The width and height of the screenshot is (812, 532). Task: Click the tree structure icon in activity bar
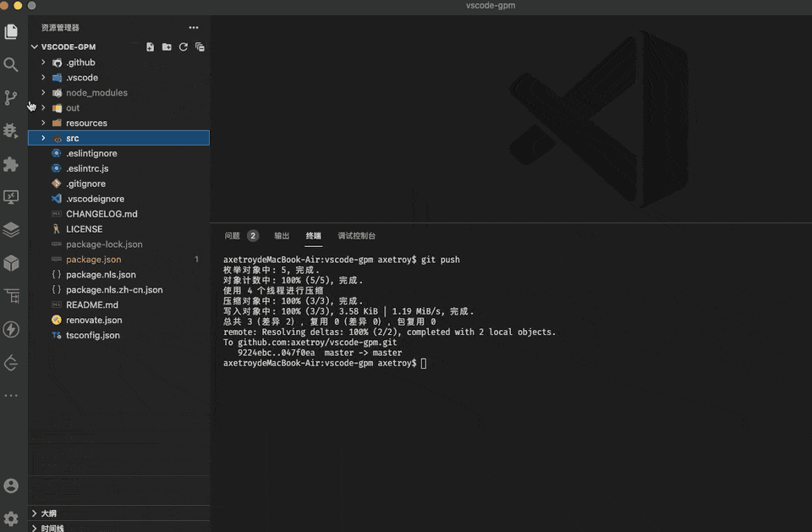[11, 296]
